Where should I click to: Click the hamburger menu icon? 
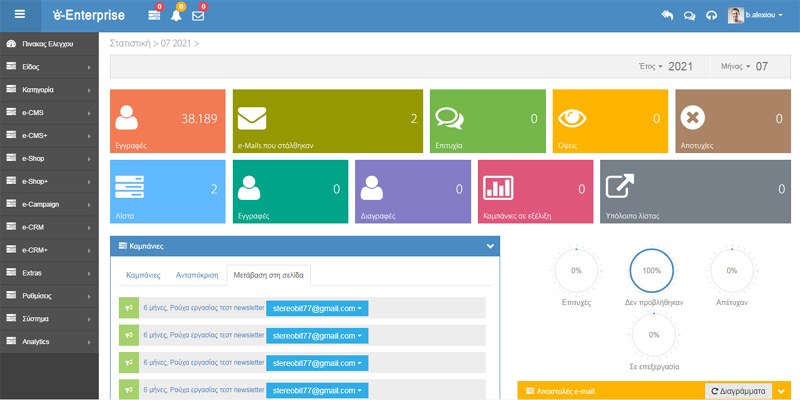[x=20, y=15]
